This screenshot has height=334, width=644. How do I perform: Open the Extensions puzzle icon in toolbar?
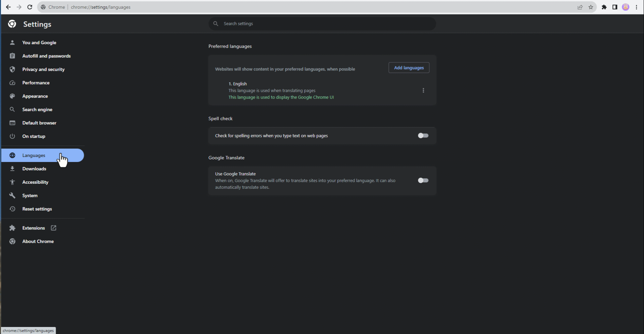[x=604, y=7]
